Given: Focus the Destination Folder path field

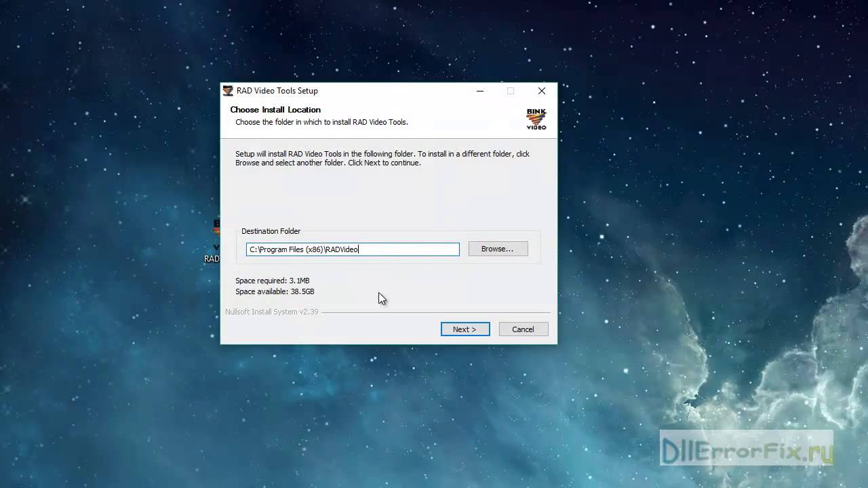Looking at the screenshot, I should point(353,249).
